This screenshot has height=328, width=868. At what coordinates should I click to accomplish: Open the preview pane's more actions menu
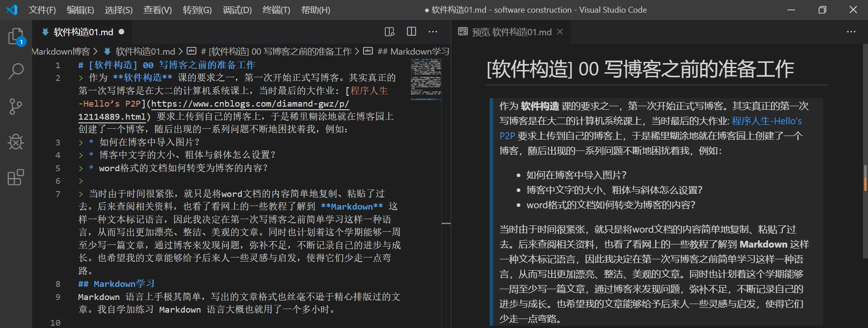tap(851, 32)
